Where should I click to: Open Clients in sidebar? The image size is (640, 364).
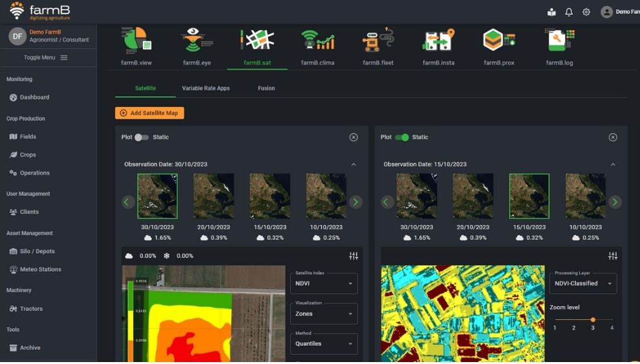(x=24, y=212)
